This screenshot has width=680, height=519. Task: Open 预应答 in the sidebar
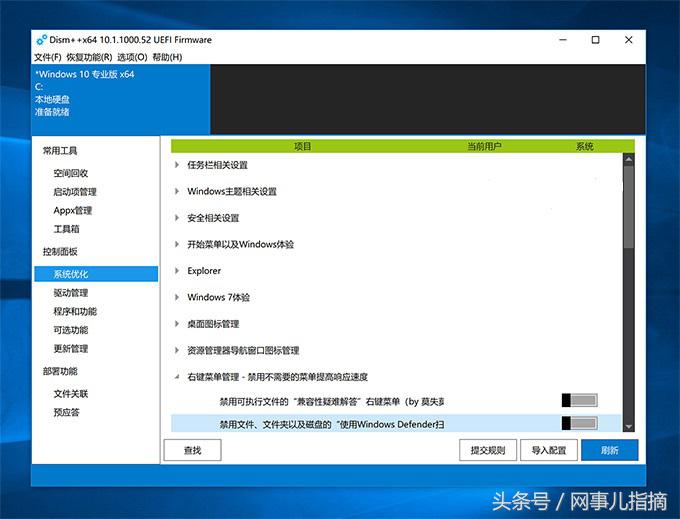tap(66, 413)
